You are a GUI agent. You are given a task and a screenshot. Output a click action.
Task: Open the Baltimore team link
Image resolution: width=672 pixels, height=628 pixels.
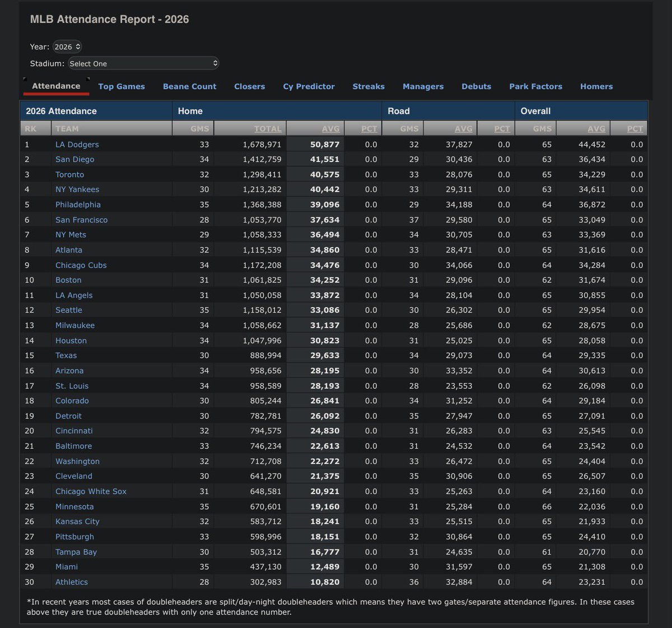pos(73,446)
